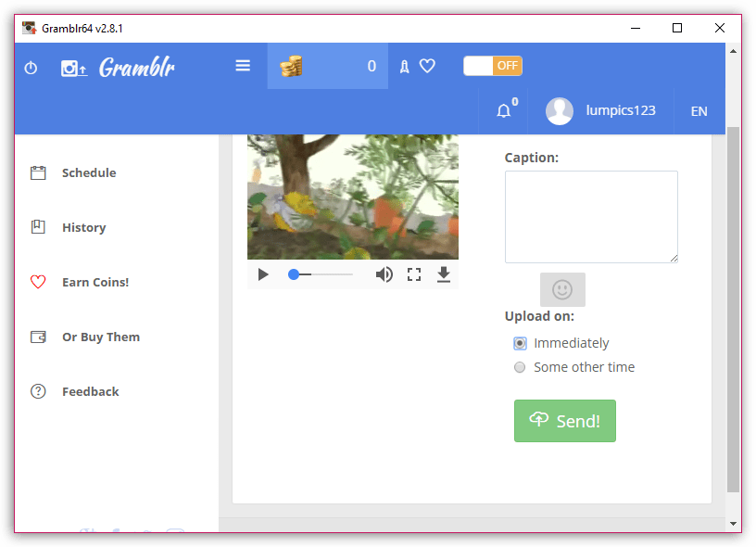756x547 pixels.
Task: Click inside the Caption text box
Action: 591,217
